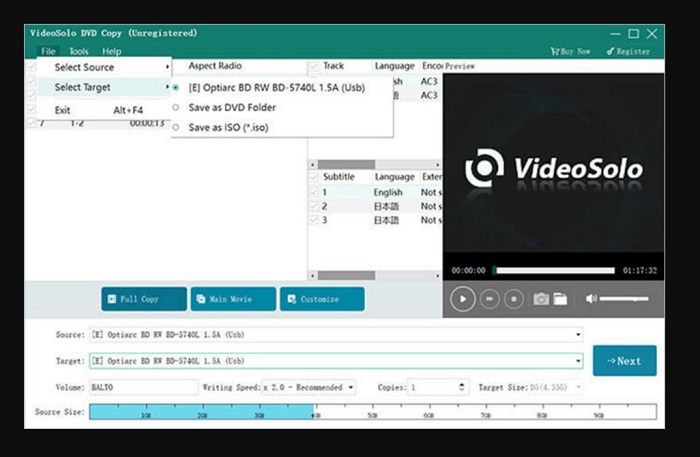Click the Encode column header in tracks
The height and width of the screenshot is (457, 700).
coord(432,66)
